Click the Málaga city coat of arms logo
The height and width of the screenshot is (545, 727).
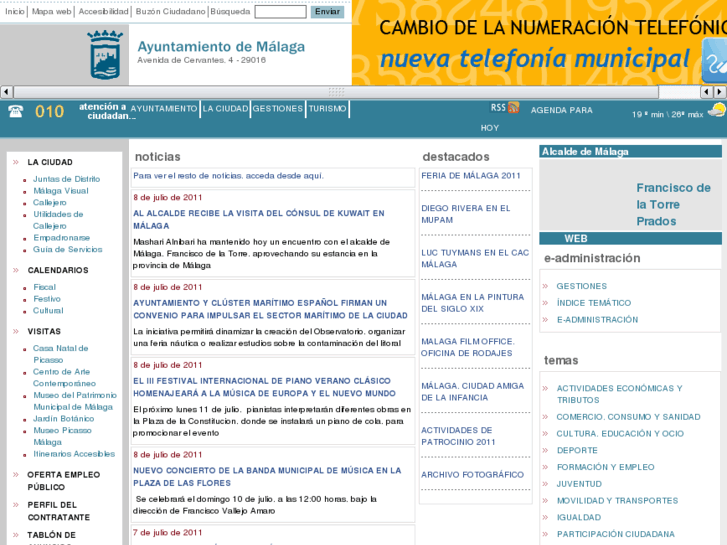(x=105, y=55)
